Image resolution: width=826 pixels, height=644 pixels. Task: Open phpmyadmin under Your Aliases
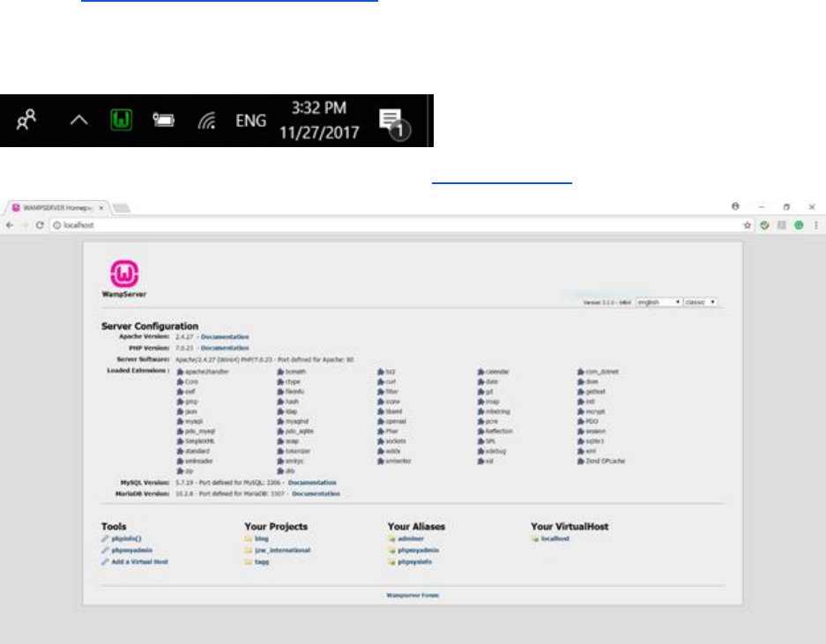tap(418, 551)
